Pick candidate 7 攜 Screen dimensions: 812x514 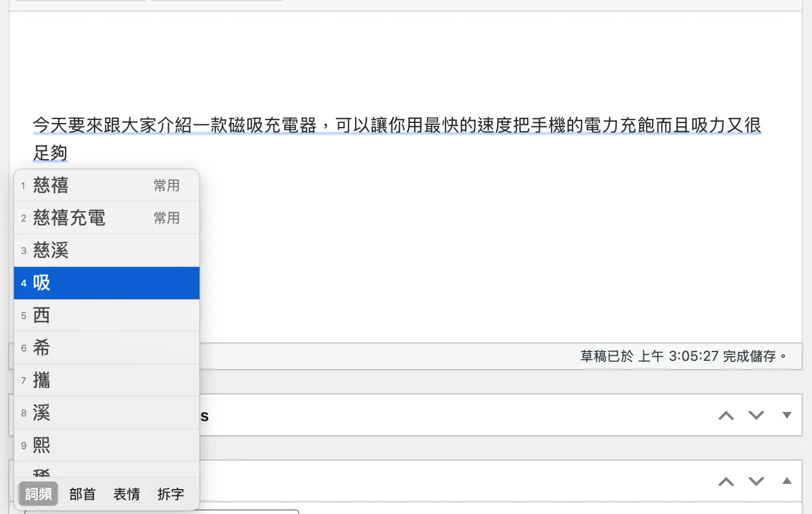click(107, 381)
